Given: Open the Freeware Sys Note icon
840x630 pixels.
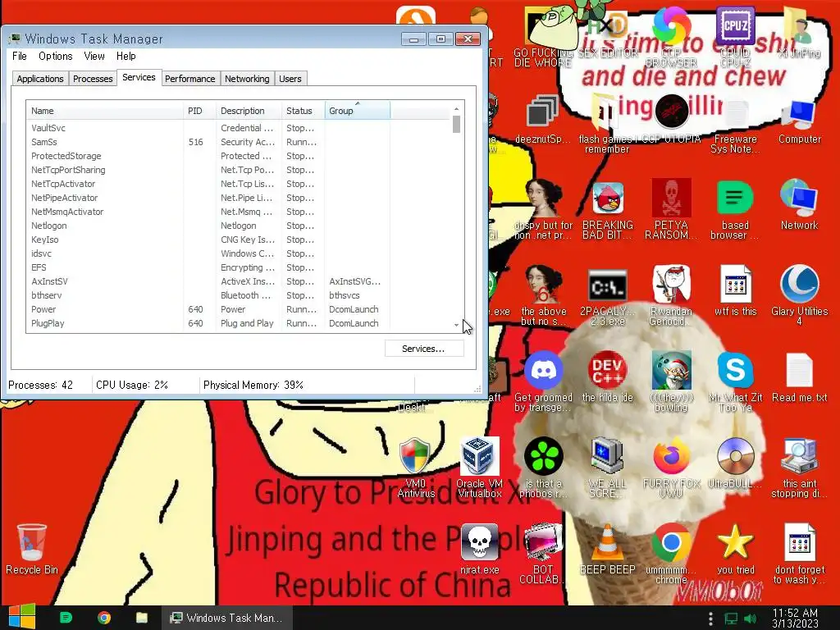Looking at the screenshot, I should tap(735, 126).
